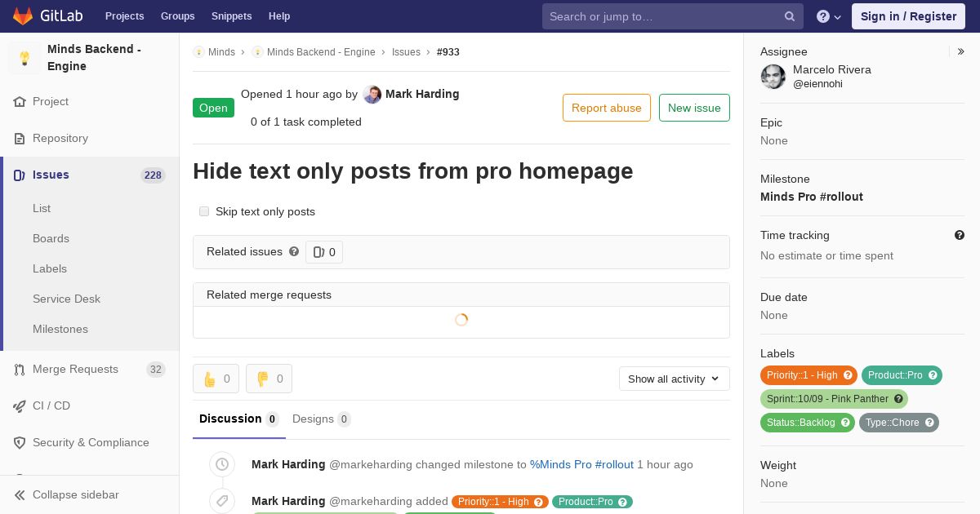The height and width of the screenshot is (514, 980).
Task: Click the Minds Backend project lightbulb avatar
Action: pyautogui.click(x=24, y=58)
